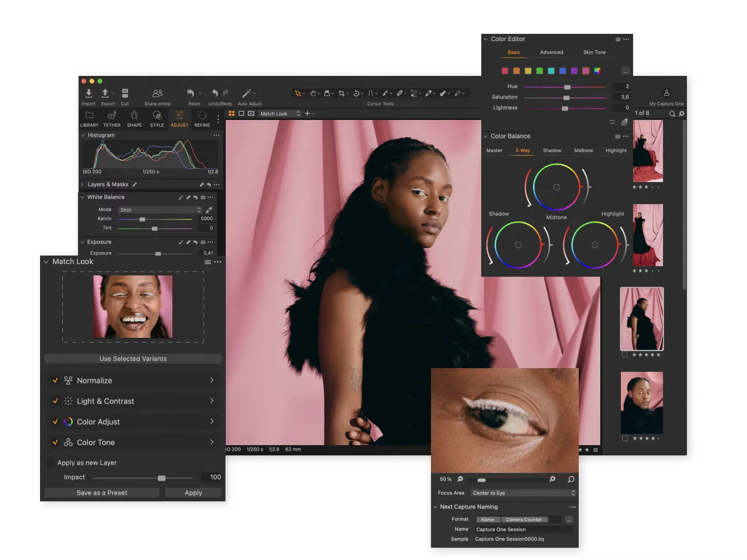Open the Refine tool tab
The image size is (747, 560).
[x=202, y=118]
